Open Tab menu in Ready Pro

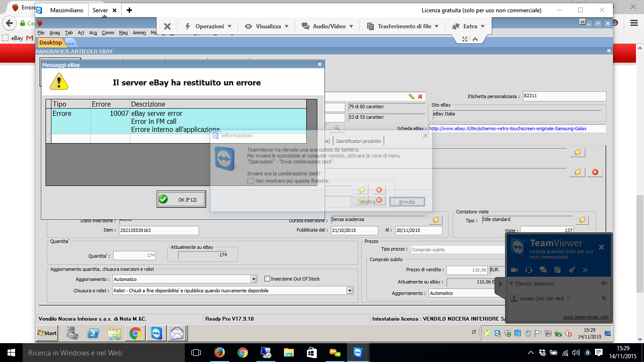[69, 33]
